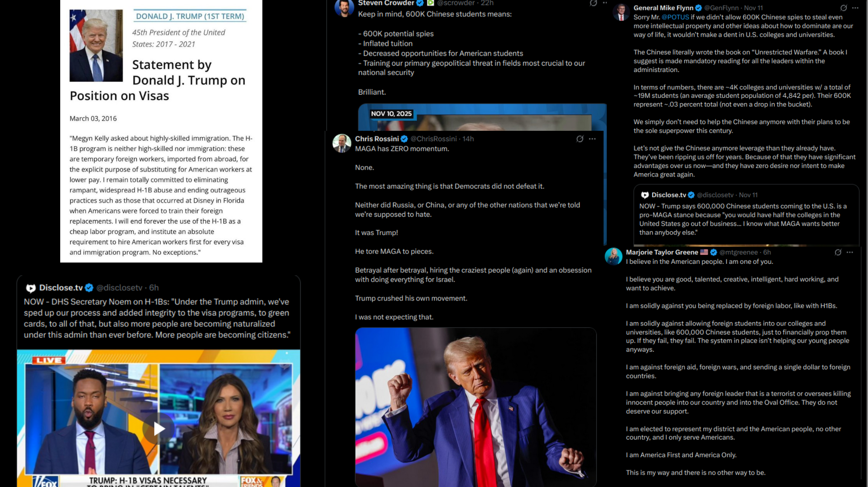
Task: Open the quoted Disclose.tv tweet in Flynn's post
Action: [x=746, y=214]
